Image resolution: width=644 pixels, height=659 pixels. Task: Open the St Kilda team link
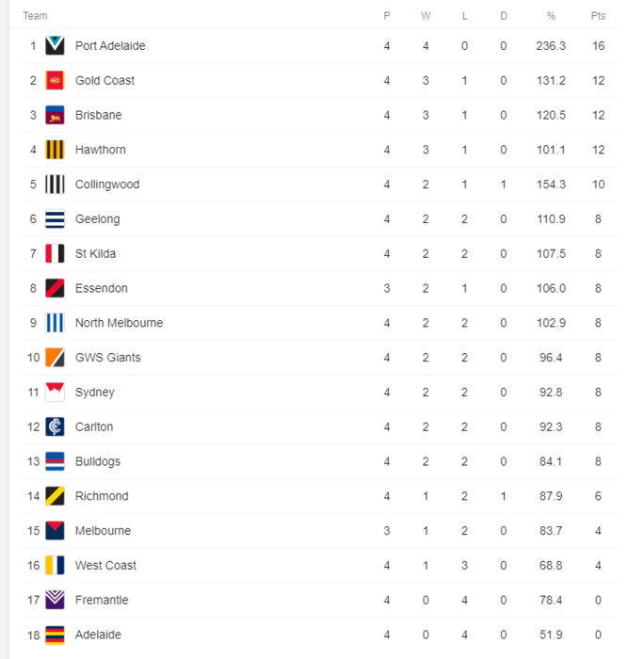[95, 254]
